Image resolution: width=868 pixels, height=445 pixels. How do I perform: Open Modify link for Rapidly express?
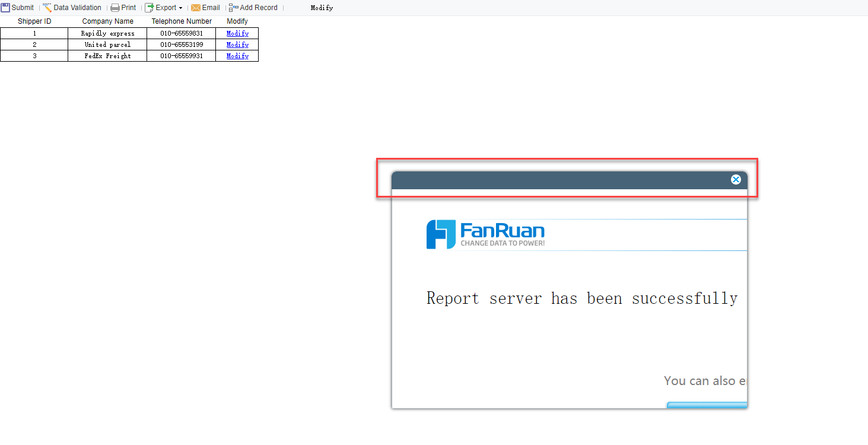click(237, 33)
